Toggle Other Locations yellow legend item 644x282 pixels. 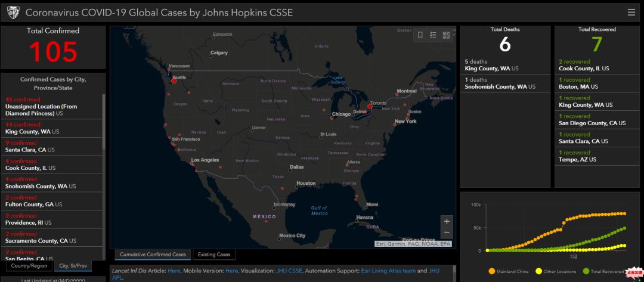coord(556,271)
